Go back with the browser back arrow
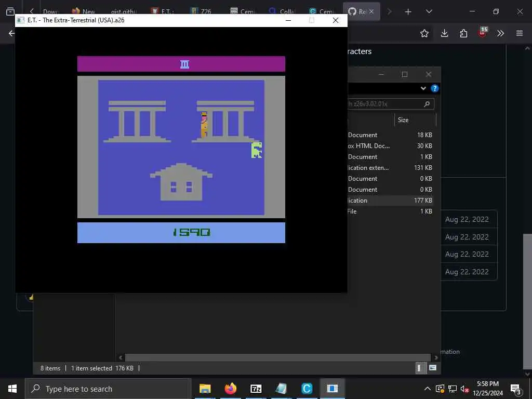This screenshot has height=399, width=532. (11, 33)
